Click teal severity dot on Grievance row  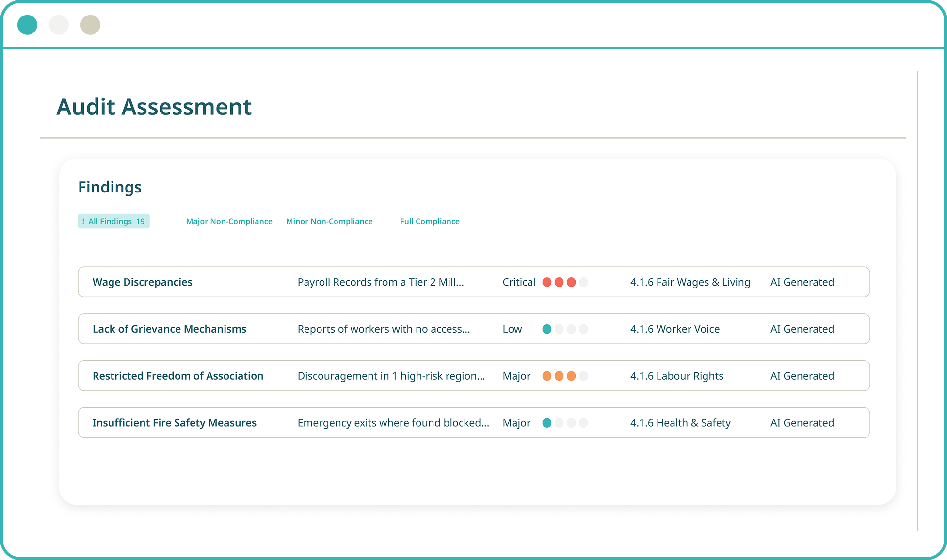[x=547, y=329]
